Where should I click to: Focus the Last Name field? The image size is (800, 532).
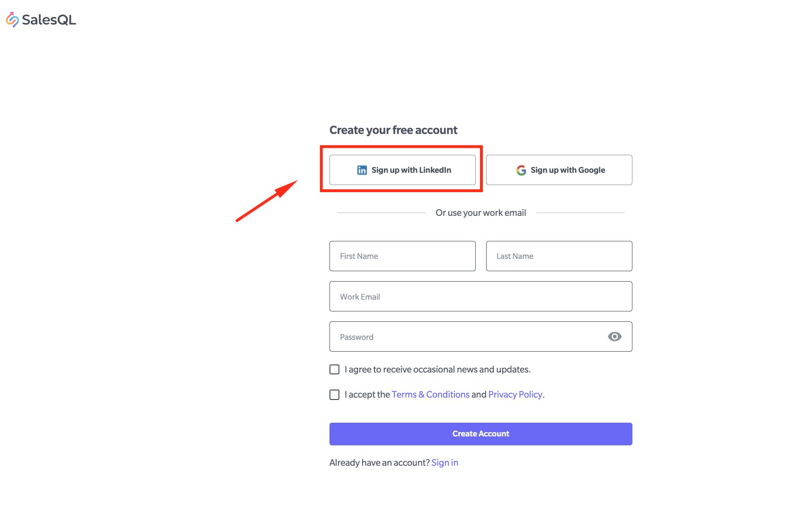pyautogui.click(x=559, y=256)
